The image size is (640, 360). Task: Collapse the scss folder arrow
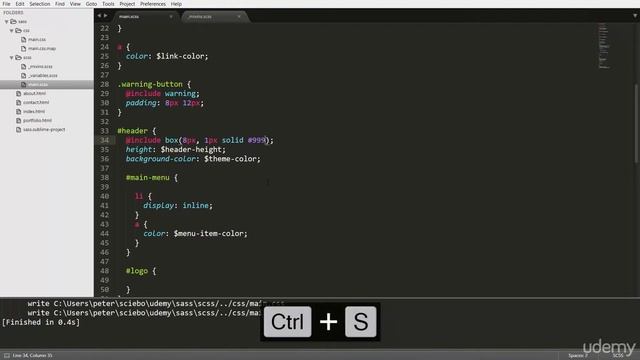pyautogui.click(x=11, y=58)
